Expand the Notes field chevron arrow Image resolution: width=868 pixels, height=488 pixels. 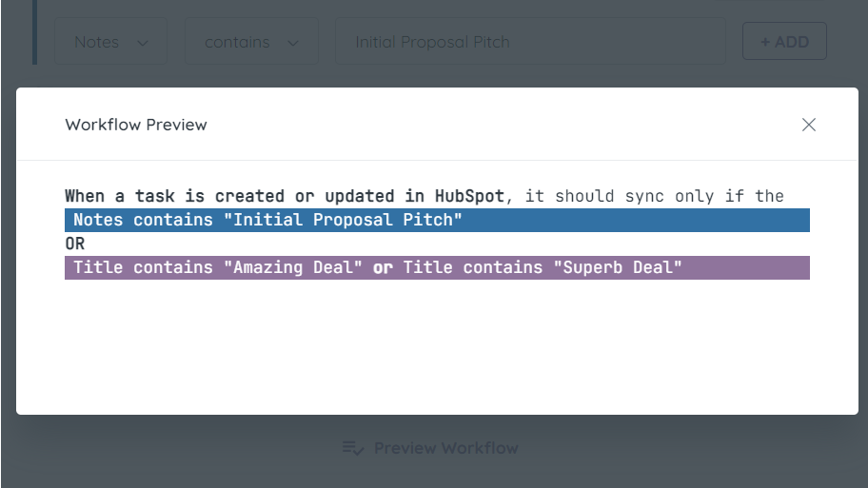tap(143, 43)
